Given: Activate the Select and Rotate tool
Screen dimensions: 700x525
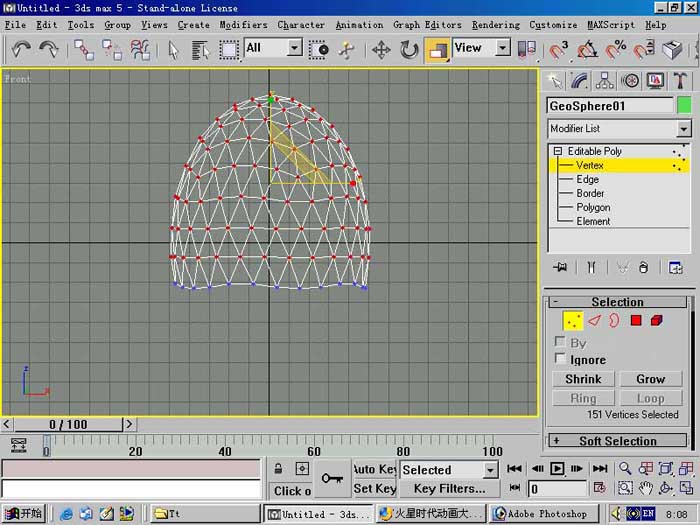Looking at the screenshot, I should (408, 50).
